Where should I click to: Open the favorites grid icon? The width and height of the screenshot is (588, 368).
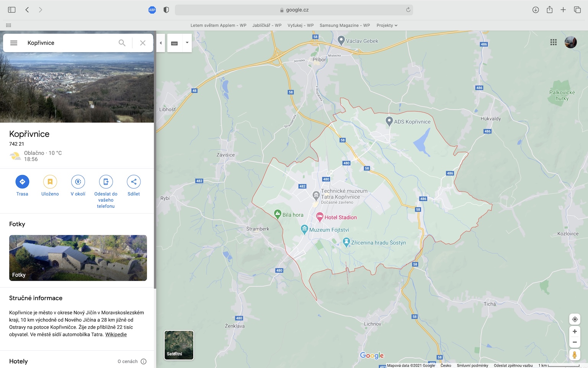click(8, 25)
